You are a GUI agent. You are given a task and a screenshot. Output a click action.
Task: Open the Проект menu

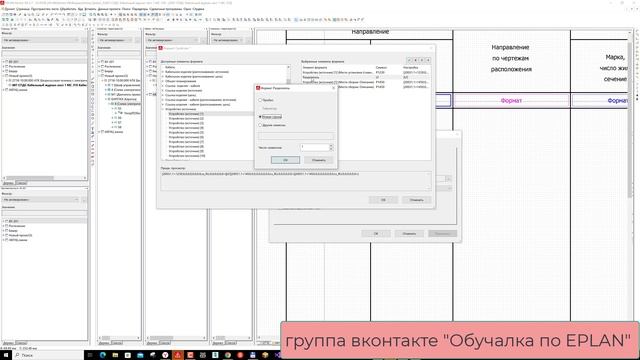[x=9, y=9]
